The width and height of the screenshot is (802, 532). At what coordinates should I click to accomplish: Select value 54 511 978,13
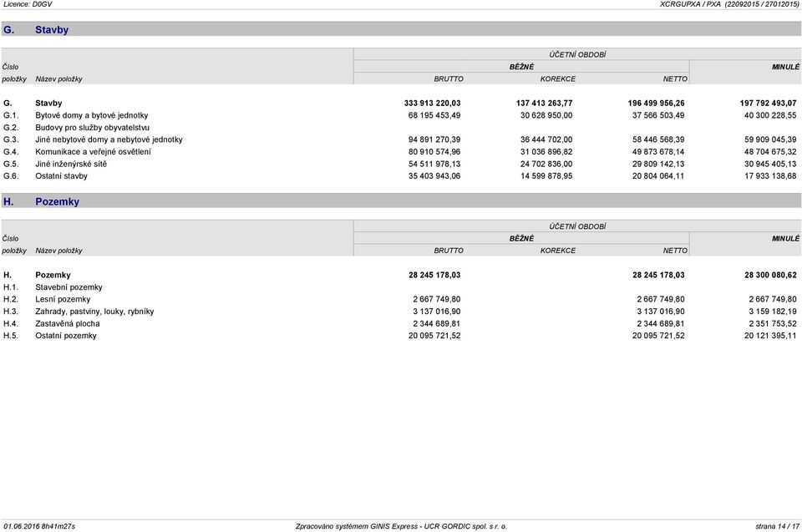[x=434, y=165]
